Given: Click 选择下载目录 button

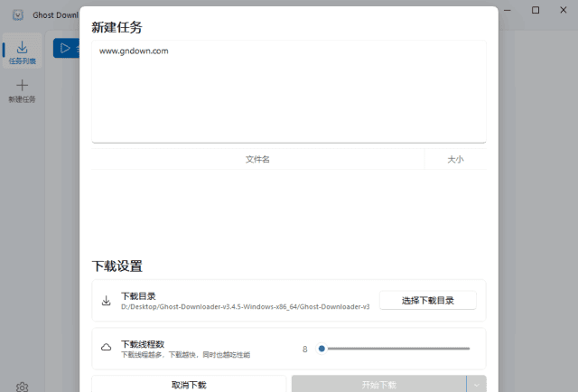Looking at the screenshot, I should coord(427,301).
